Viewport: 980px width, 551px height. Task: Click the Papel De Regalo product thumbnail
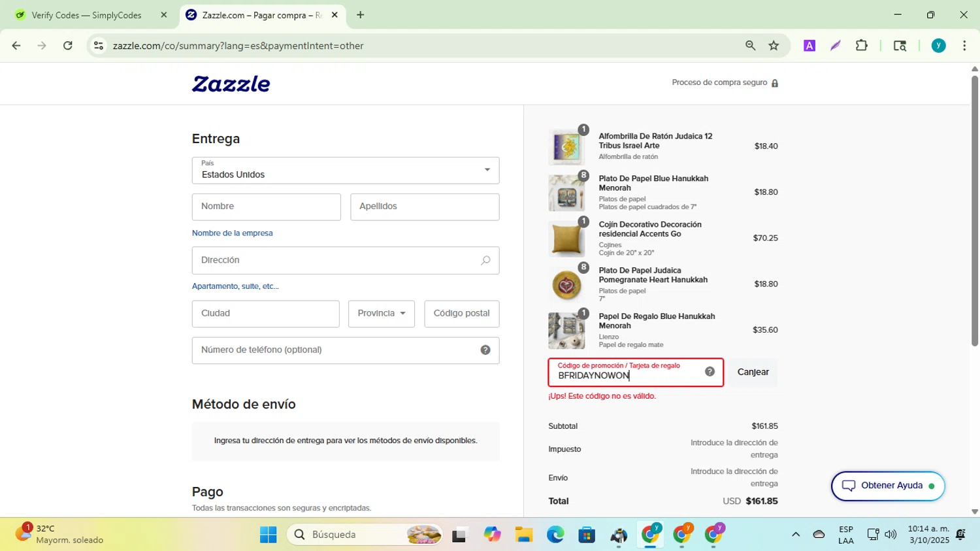coord(566,330)
